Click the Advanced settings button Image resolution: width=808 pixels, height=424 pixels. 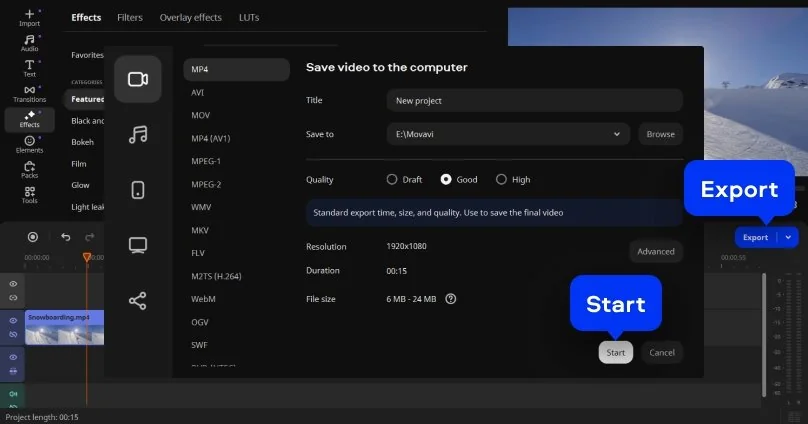[x=656, y=251]
